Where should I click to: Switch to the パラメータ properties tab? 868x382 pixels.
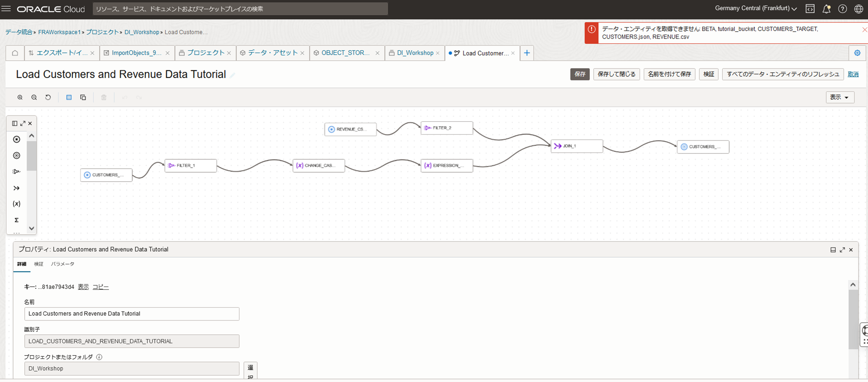pyautogui.click(x=62, y=264)
